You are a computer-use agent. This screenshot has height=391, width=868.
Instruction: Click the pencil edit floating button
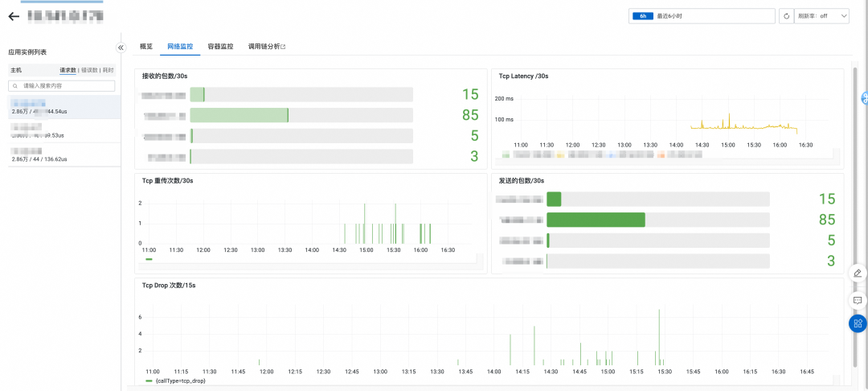[858, 273]
